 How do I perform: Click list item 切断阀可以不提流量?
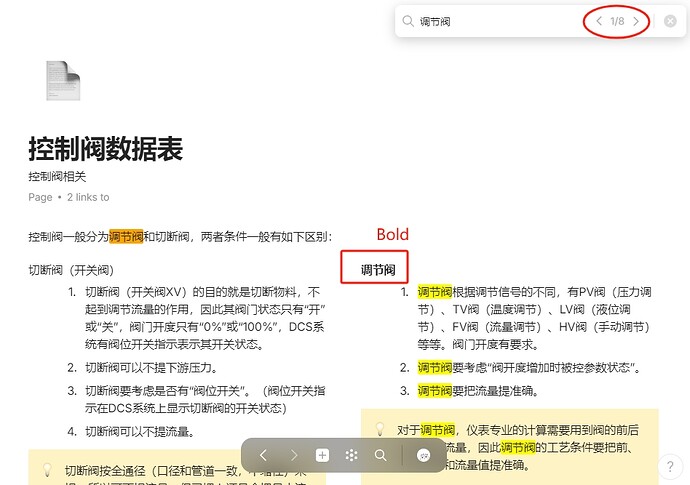[139, 431]
